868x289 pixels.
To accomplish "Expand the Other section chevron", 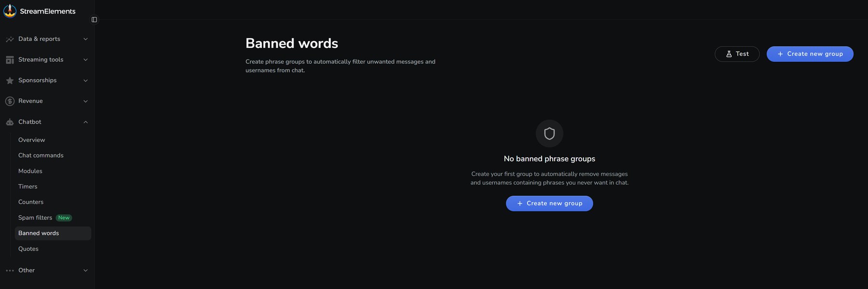I will [x=85, y=271].
